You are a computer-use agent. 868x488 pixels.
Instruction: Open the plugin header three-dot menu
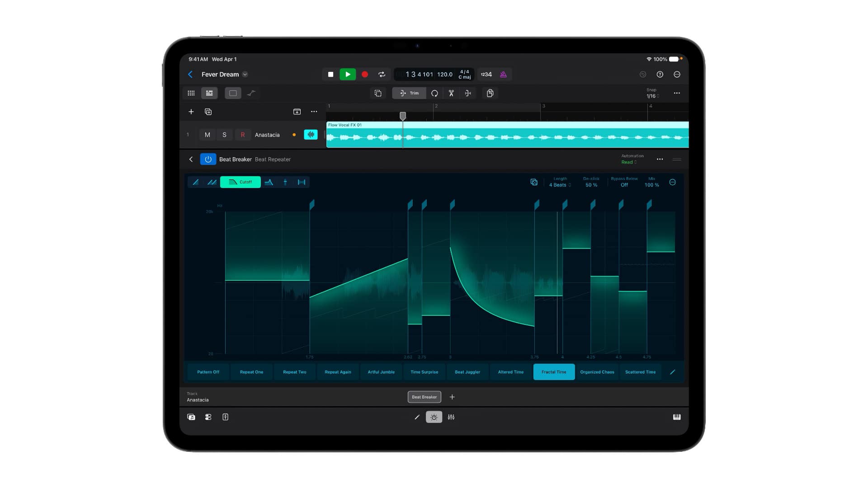click(x=660, y=159)
